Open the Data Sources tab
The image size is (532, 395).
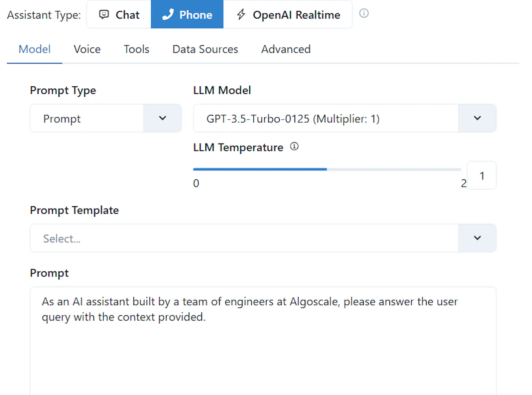coord(205,49)
